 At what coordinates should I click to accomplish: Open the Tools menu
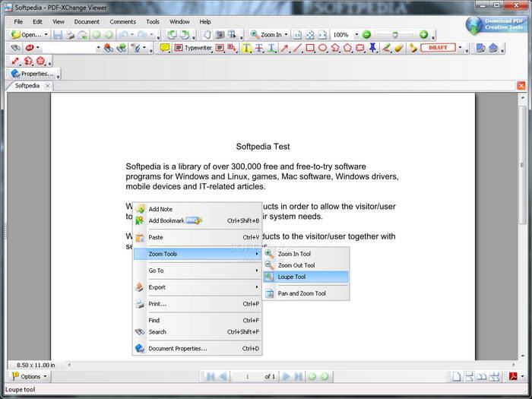(x=153, y=21)
